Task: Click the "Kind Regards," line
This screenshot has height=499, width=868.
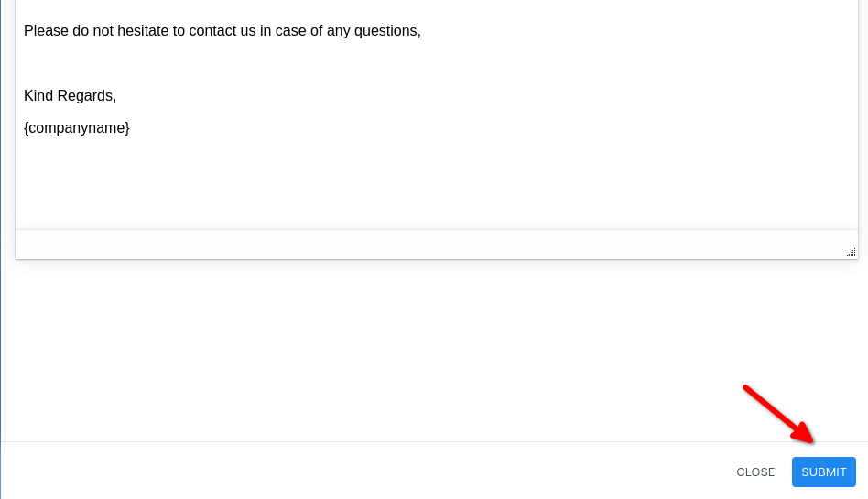Action: [x=71, y=96]
